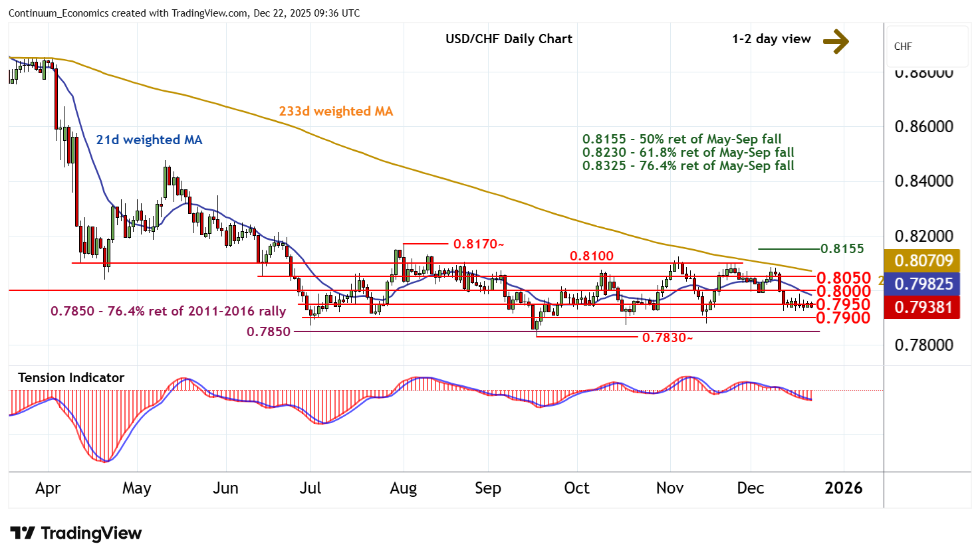The image size is (980, 558).
Task: Click the TradingView wordmark at bottom left
Action: coord(91,533)
